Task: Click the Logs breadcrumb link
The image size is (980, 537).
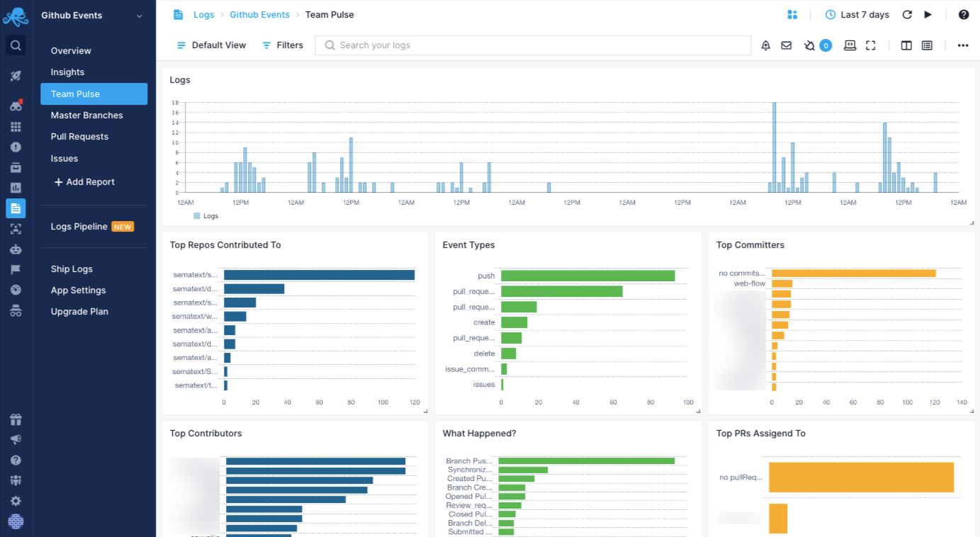Action: pos(204,15)
